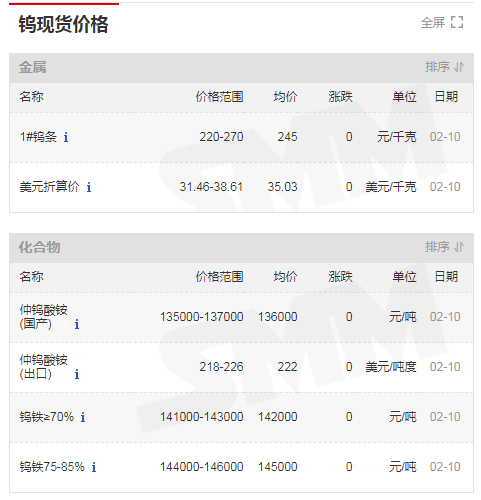Screen dimensions: 481x500
Task: Select 仲钨酸铵(国产) product name
Action: coord(44,317)
